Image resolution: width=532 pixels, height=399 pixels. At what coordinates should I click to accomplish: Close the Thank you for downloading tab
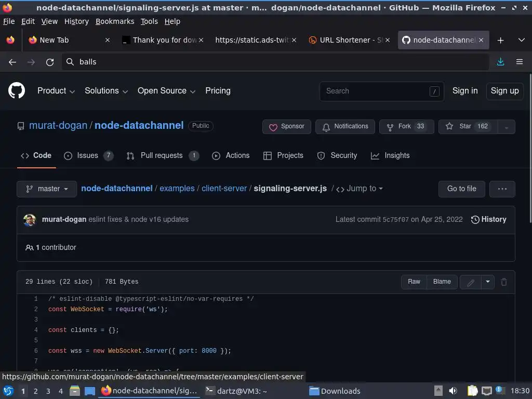point(201,40)
